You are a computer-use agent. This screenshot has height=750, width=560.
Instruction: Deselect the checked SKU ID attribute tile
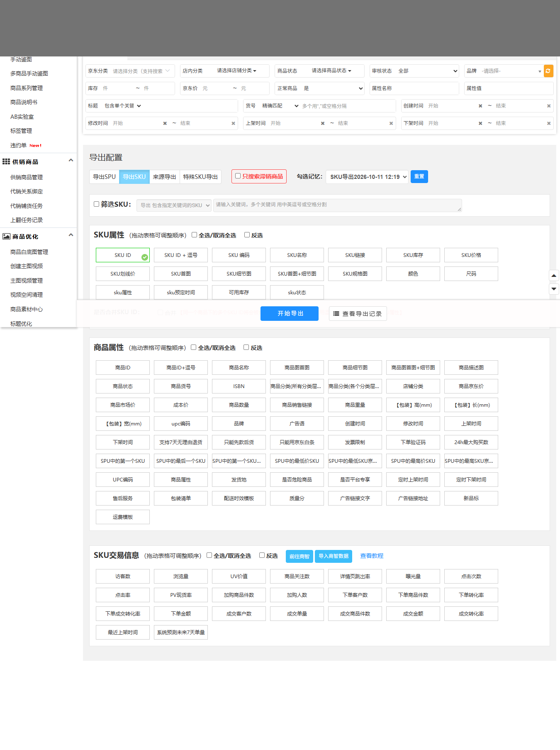(123, 255)
